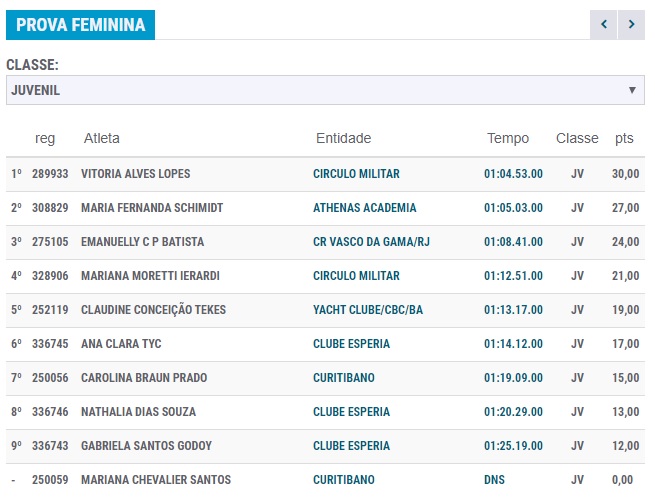Image resolution: width=655 pixels, height=498 pixels.
Task: Sort by the Tempo column header
Action: 508,138
